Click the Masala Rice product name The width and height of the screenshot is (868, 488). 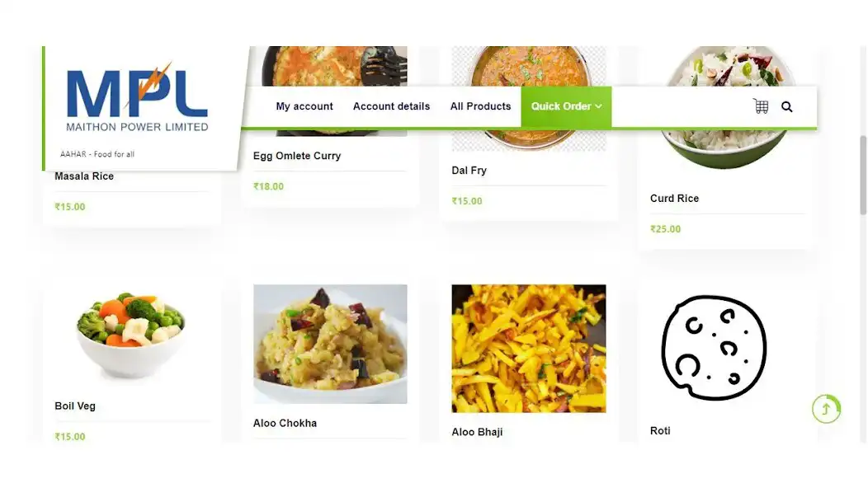click(x=84, y=176)
